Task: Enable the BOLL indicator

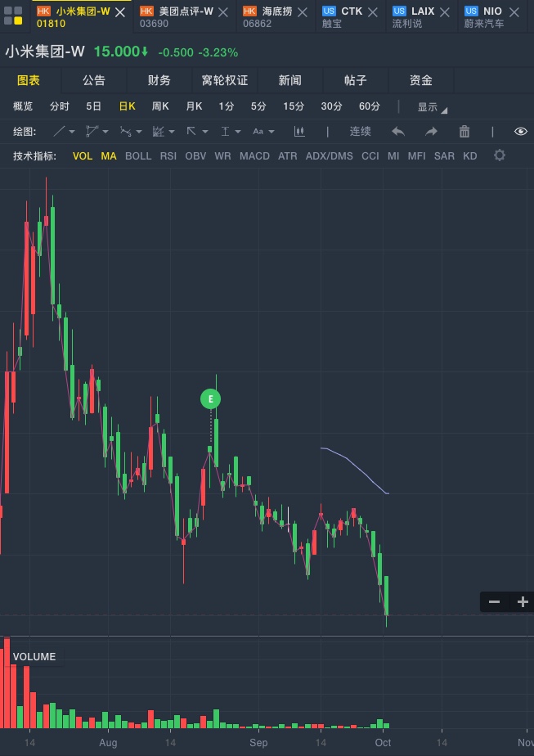Action: (x=138, y=155)
